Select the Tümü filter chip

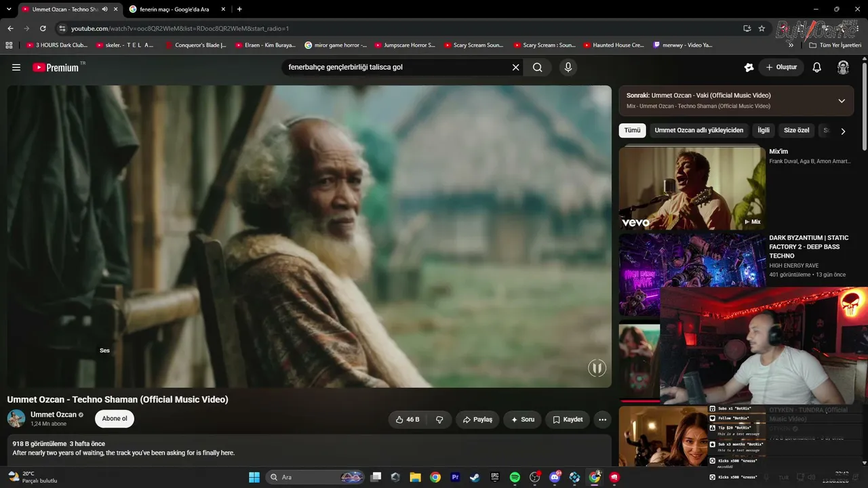[633, 130]
